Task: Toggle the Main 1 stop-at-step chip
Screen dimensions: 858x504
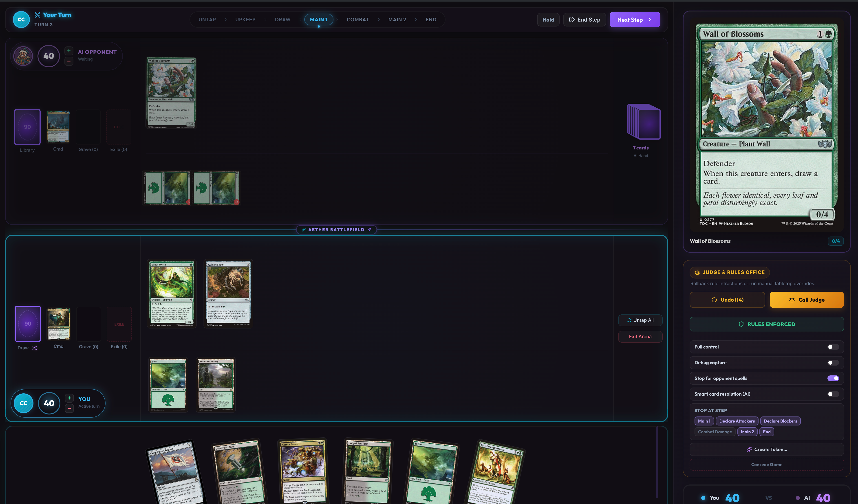Action: point(704,421)
